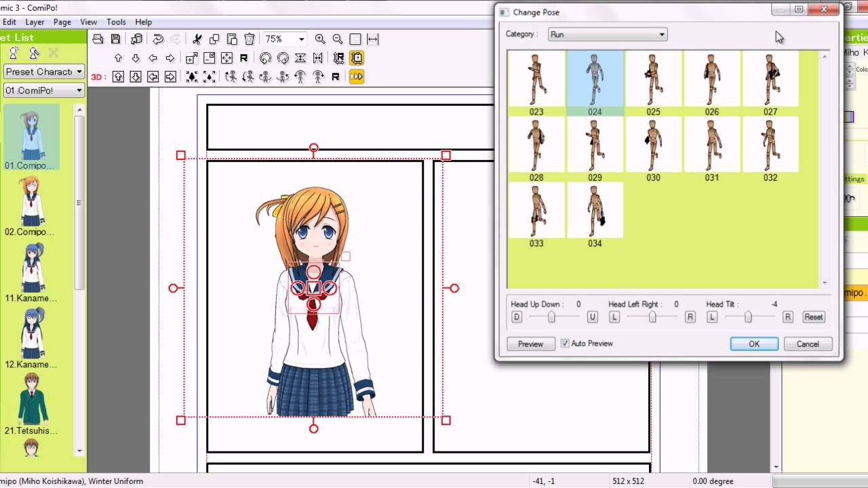
Task: Toggle the Auto Preview checkbox
Action: [x=565, y=344]
